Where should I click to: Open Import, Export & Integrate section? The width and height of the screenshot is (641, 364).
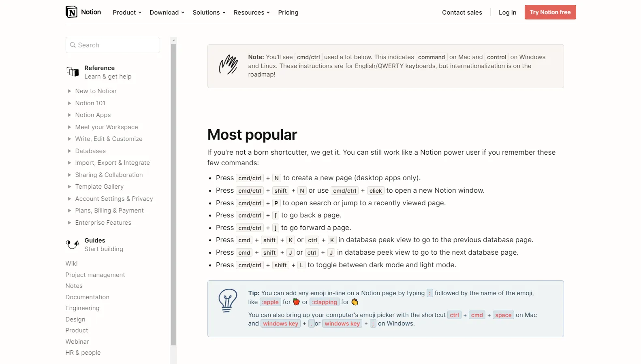pos(112,163)
